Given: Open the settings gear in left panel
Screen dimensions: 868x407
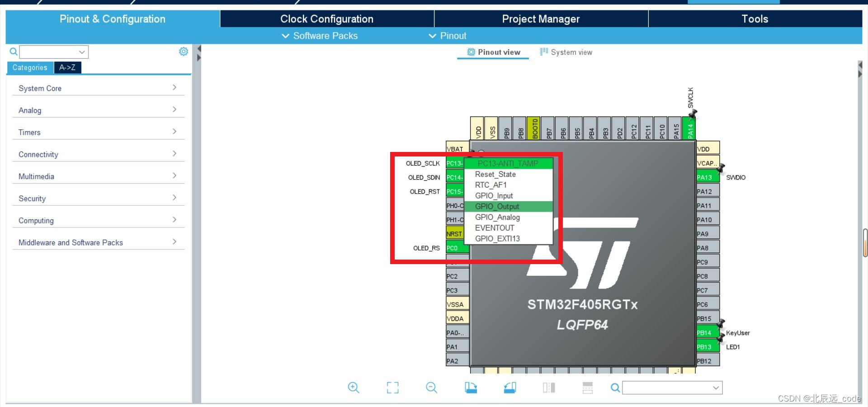Looking at the screenshot, I should [x=184, y=52].
